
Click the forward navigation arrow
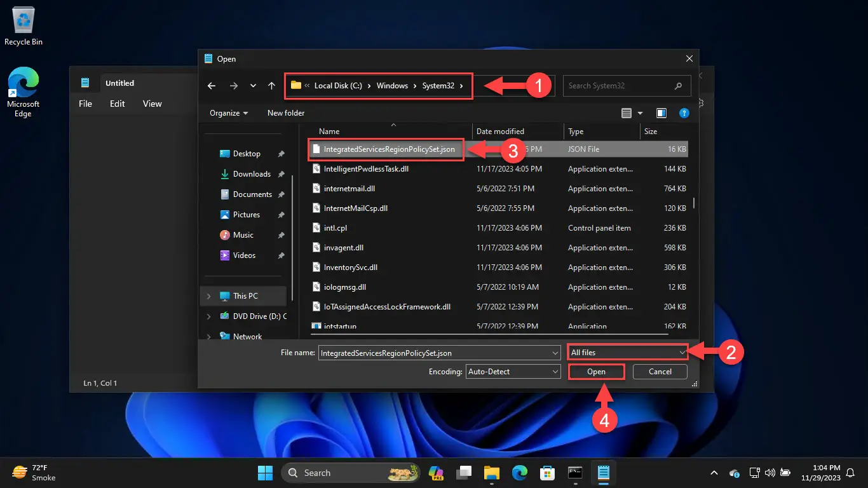pos(233,86)
